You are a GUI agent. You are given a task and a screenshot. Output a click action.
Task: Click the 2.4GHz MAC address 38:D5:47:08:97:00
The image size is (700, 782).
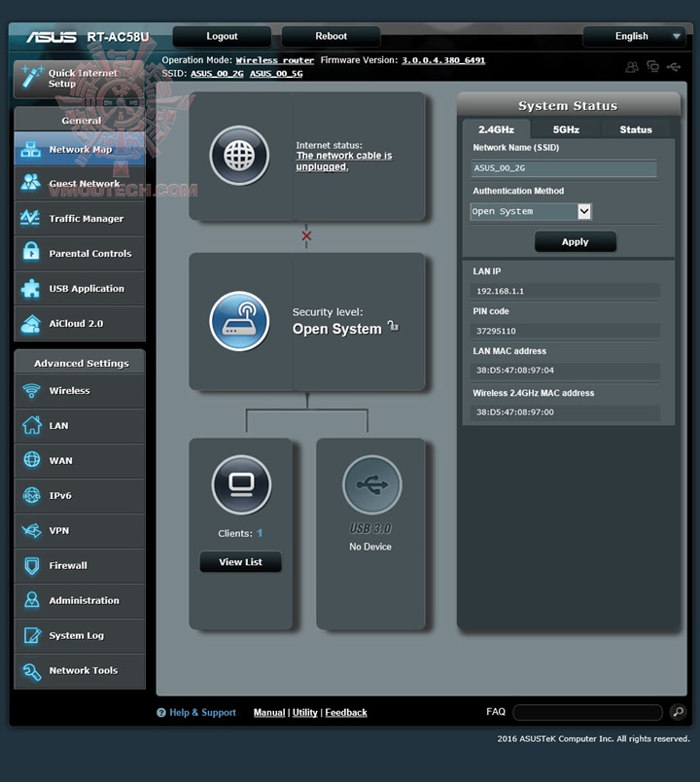[x=515, y=412]
